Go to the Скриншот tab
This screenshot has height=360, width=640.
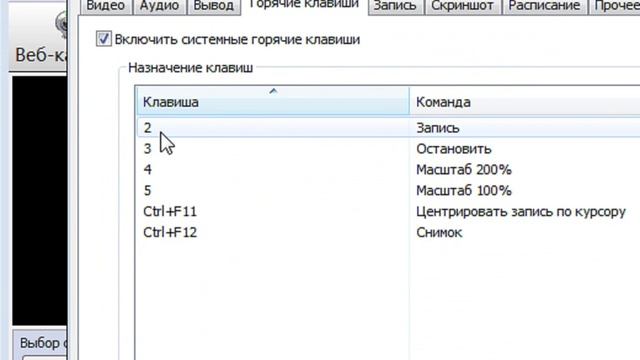pyautogui.click(x=462, y=6)
